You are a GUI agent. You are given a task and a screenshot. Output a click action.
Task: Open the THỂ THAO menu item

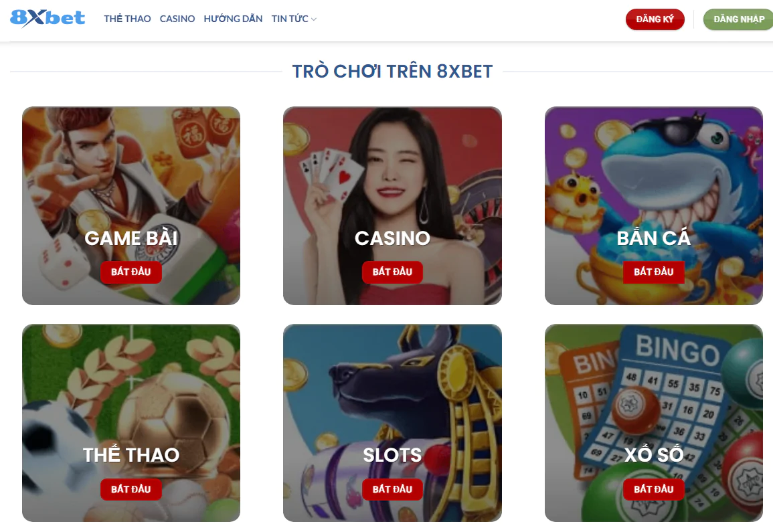pos(127,19)
